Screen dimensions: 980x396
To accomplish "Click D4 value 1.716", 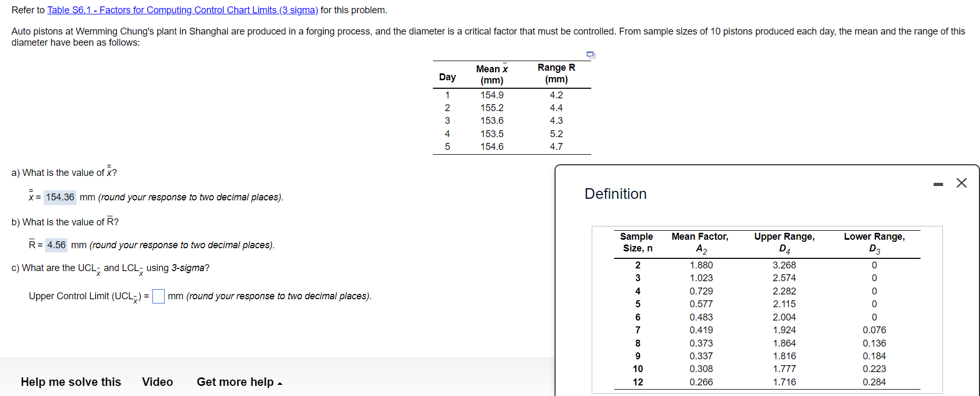I will click(785, 382).
